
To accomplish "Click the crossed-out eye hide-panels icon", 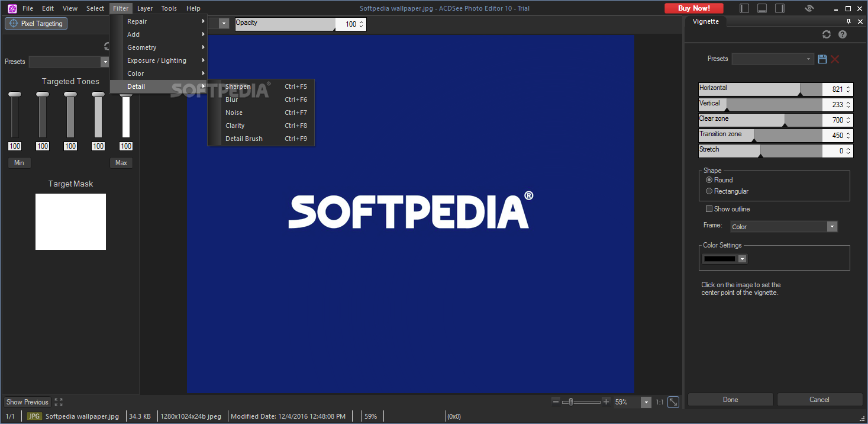I will tap(809, 8).
